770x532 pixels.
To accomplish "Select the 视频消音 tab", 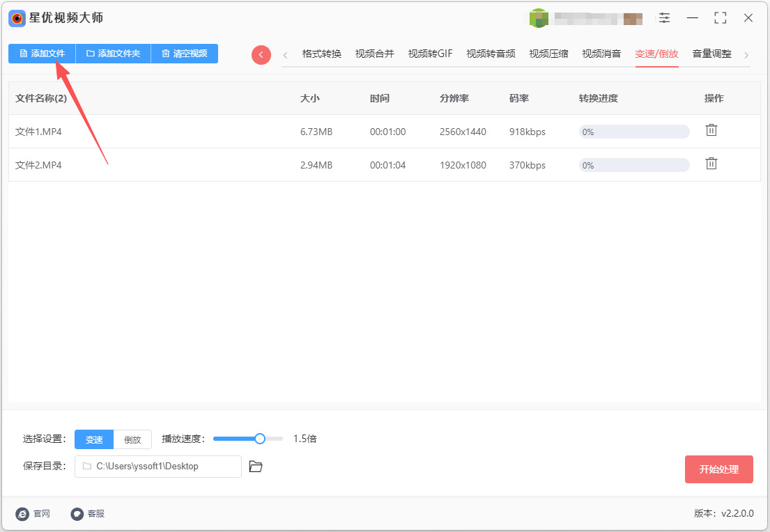I will (x=601, y=54).
